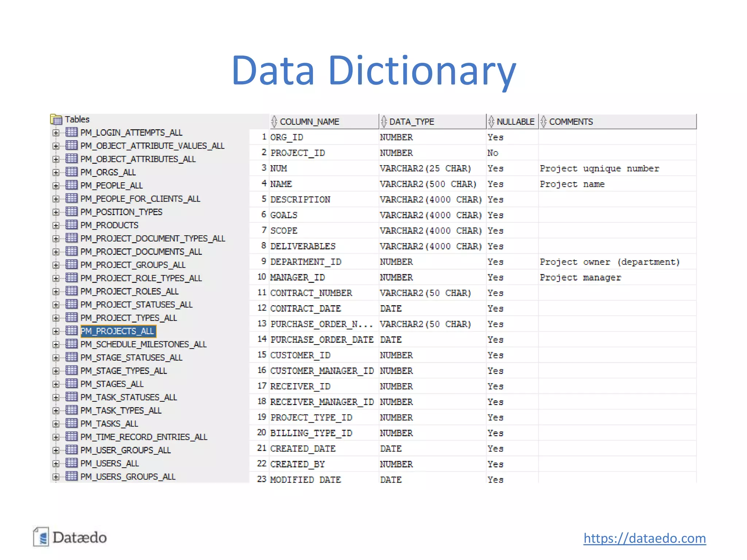Select the highlighted PM_PROJECTS_ALL table name
The image size is (747, 560).
point(118,331)
